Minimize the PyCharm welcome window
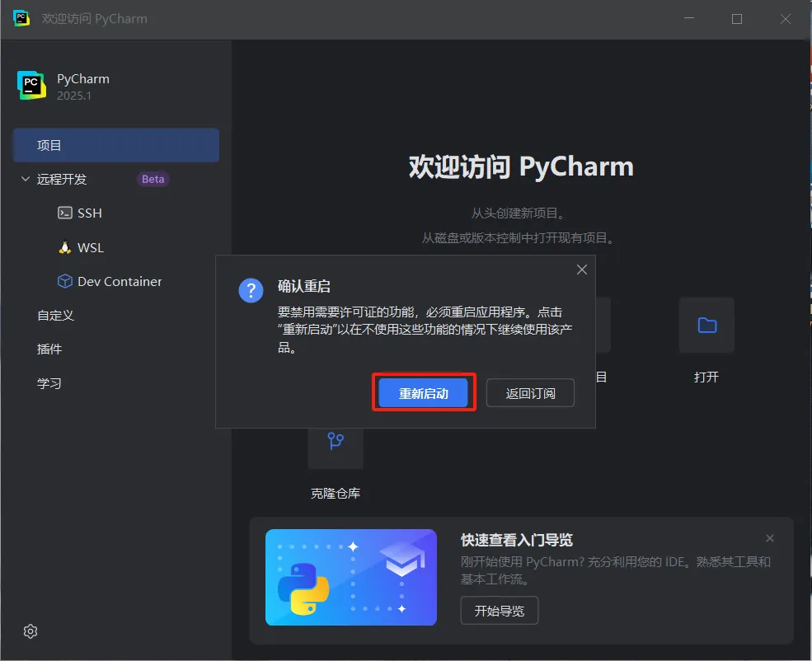Image resolution: width=812 pixels, height=661 pixels. [688, 19]
